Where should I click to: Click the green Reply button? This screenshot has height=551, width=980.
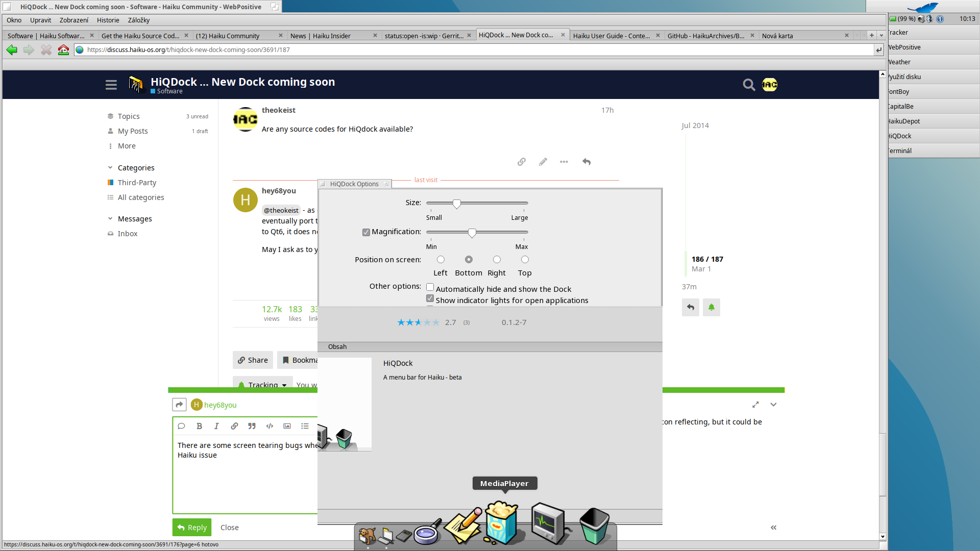point(192,528)
